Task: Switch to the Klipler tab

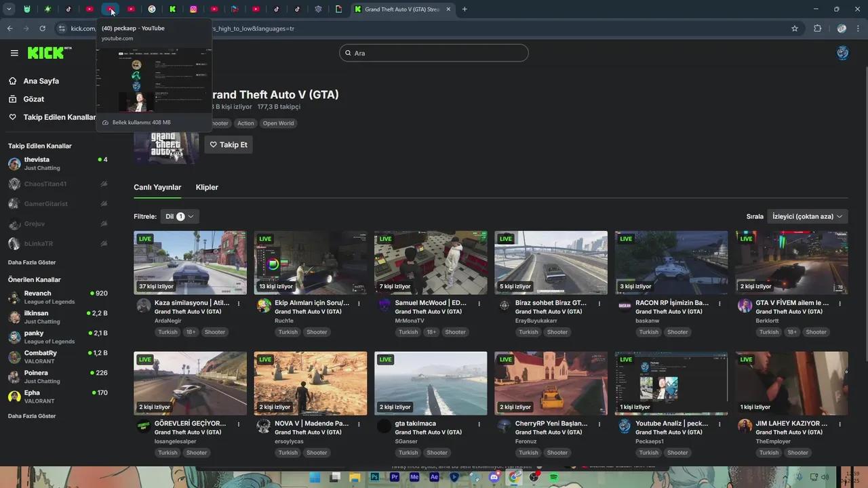Action: point(207,187)
